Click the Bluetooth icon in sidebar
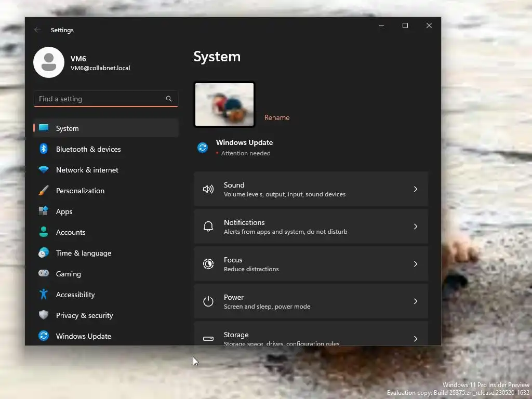532x399 pixels. (x=44, y=149)
